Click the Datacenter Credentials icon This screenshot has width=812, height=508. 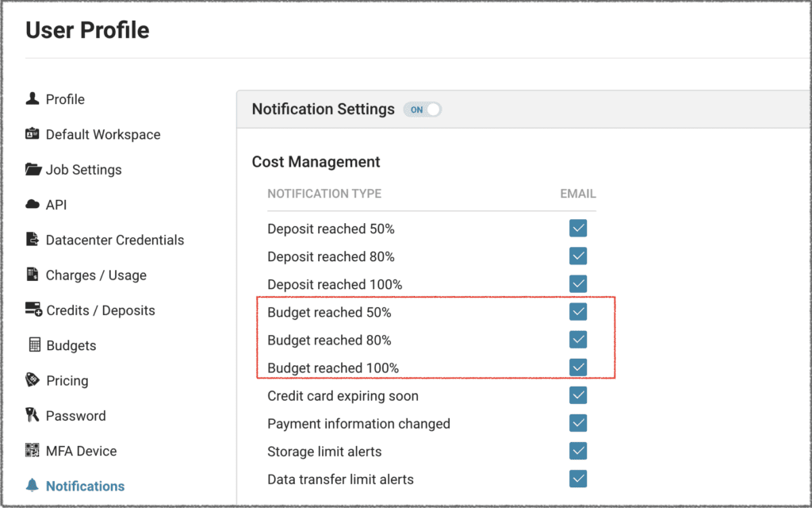coord(33,240)
